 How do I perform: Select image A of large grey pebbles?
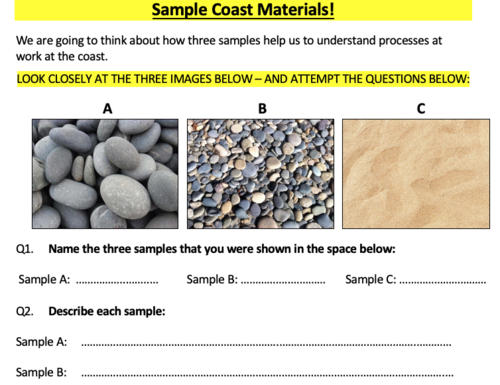point(105,174)
